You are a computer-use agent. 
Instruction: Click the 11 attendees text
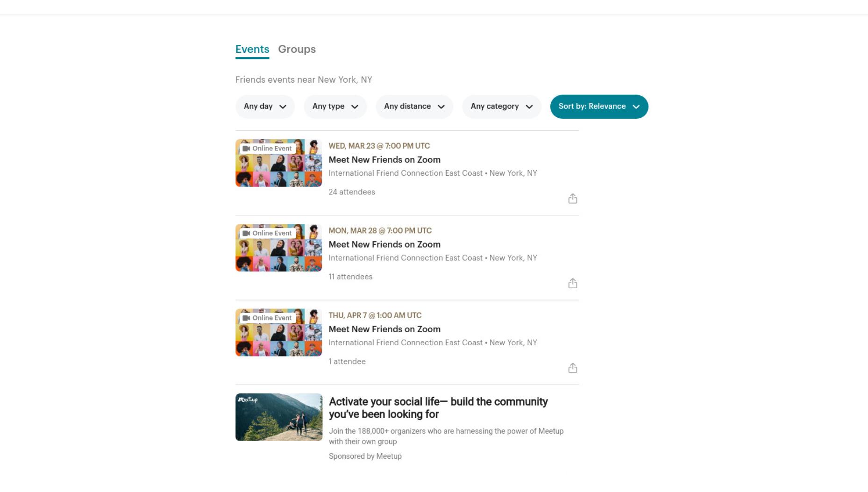[x=350, y=277]
